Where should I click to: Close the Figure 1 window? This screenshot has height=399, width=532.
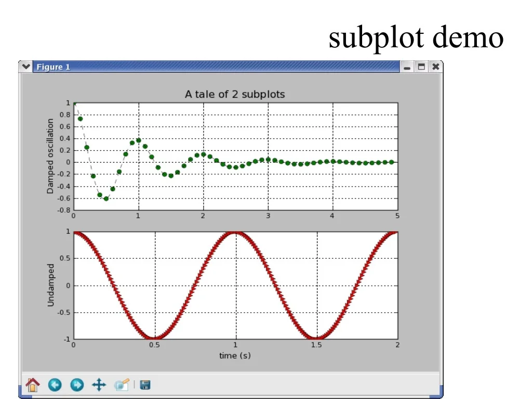click(435, 67)
